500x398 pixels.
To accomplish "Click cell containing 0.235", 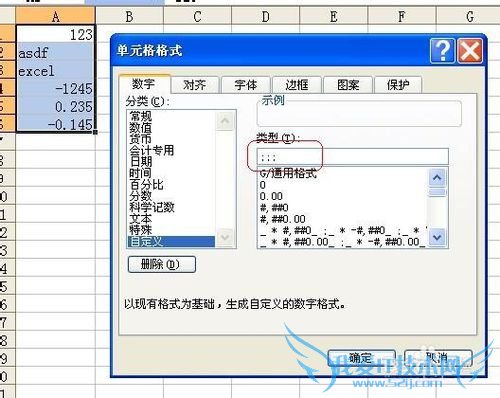I will [x=55, y=106].
